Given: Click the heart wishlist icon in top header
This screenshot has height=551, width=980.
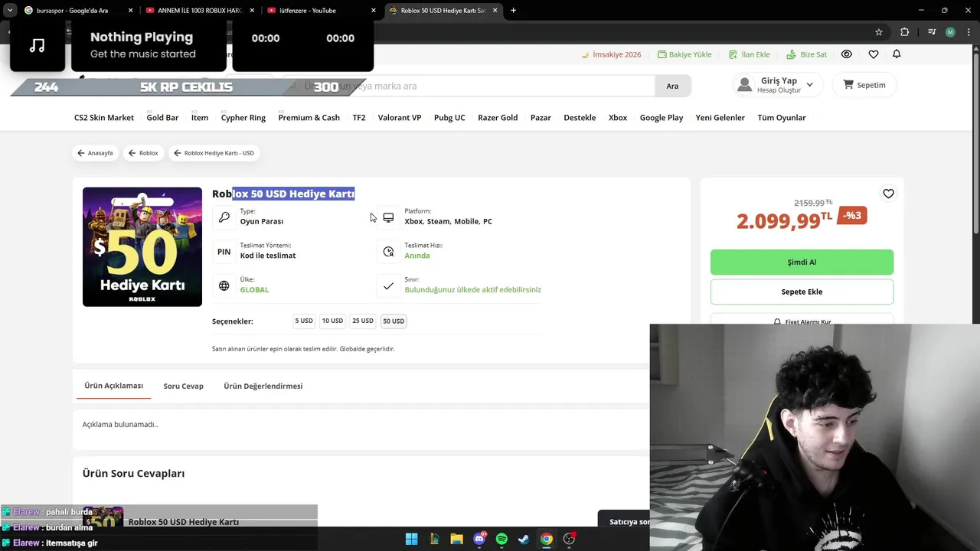Looking at the screenshot, I should click(874, 54).
